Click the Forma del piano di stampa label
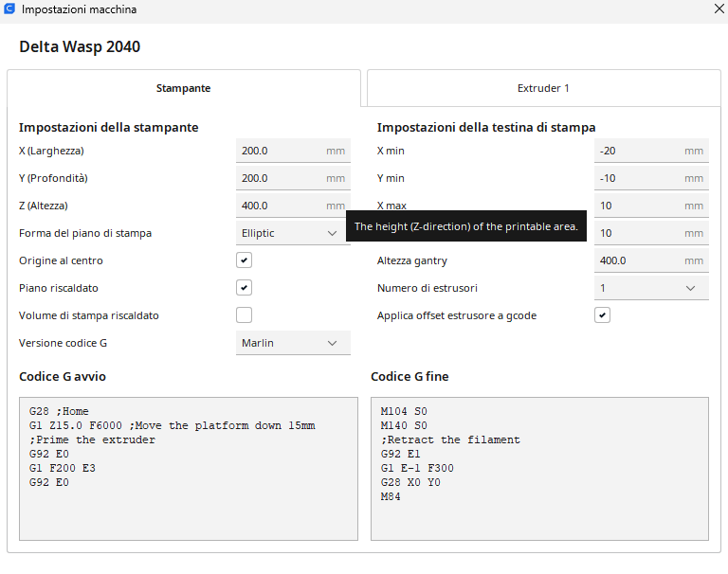This screenshot has width=728, height=574. coord(85,233)
